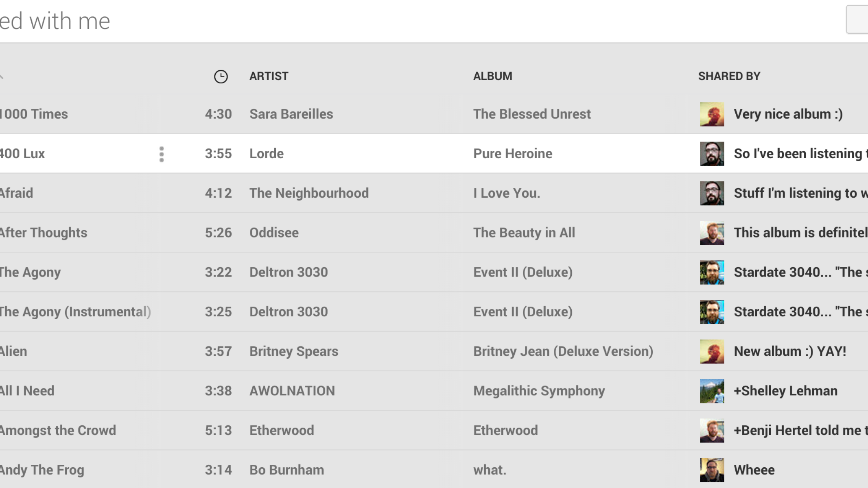Viewport: 868px width, 488px height.
Task: Click sharer avatar on All I Need row
Action: click(x=712, y=391)
